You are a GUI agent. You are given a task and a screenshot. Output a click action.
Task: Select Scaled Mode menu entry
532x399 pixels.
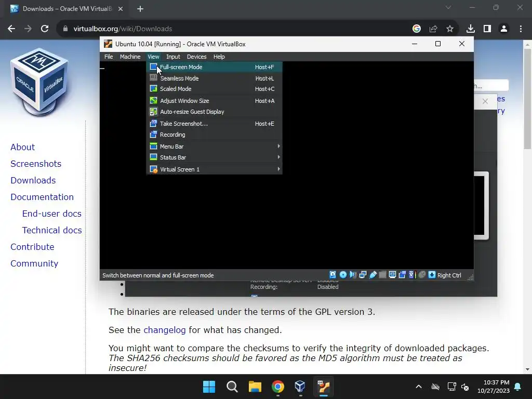tap(214, 89)
